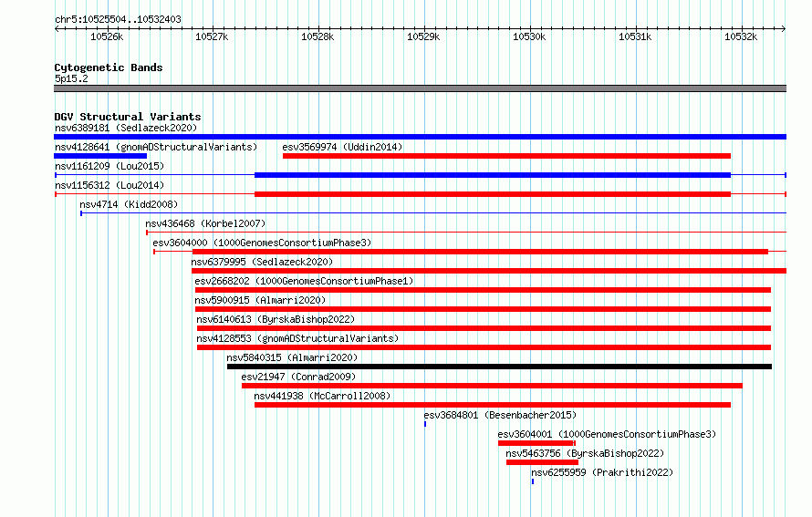The height and width of the screenshot is (517, 812).
Task: Open nsv6140613 (ByrskaBishop2022) label
Action: pyautogui.click(x=276, y=319)
